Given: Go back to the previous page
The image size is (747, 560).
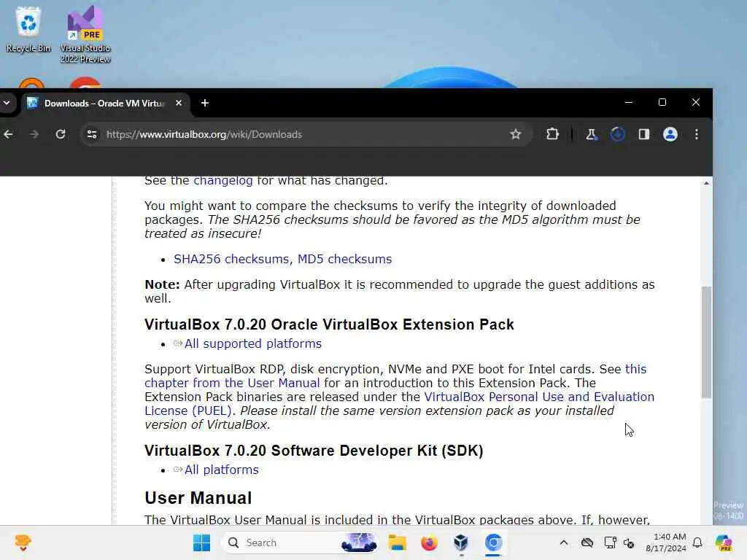Looking at the screenshot, I should pos(8,134).
